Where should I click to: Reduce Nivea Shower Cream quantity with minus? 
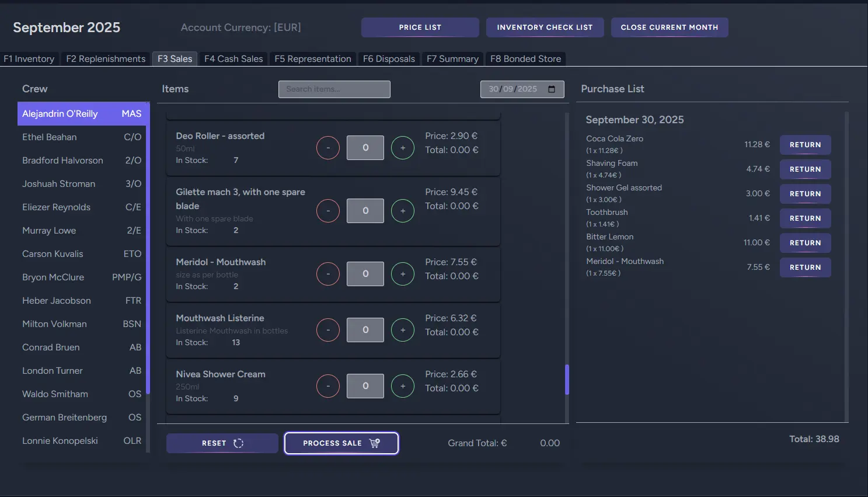328,386
